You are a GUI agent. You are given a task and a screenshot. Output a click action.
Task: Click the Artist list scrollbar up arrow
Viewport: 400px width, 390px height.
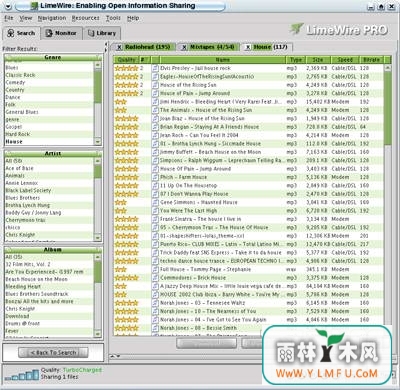coord(98,161)
